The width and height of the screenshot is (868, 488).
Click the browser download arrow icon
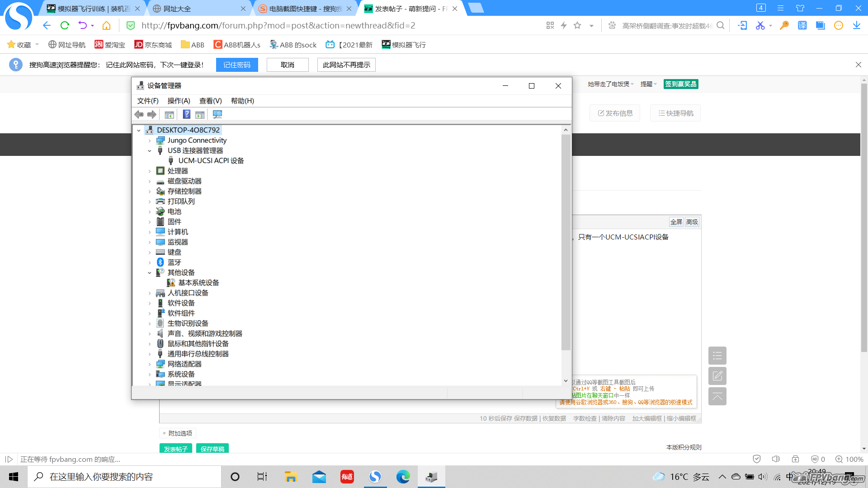pyautogui.click(x=857, y=25)
